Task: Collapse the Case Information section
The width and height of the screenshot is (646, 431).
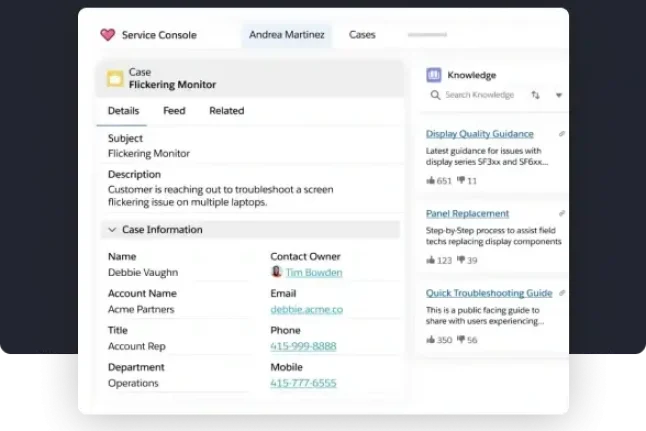Action: [x=110, y=230]
